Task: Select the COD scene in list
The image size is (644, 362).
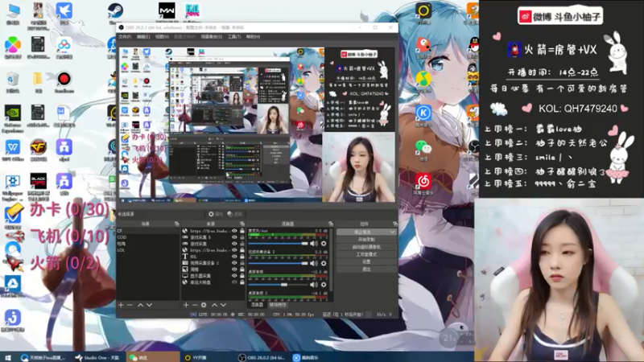Action: click(148, 237)
